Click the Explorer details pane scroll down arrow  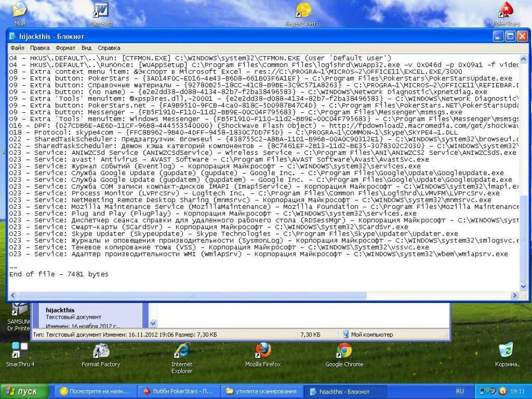pos(153,324)
